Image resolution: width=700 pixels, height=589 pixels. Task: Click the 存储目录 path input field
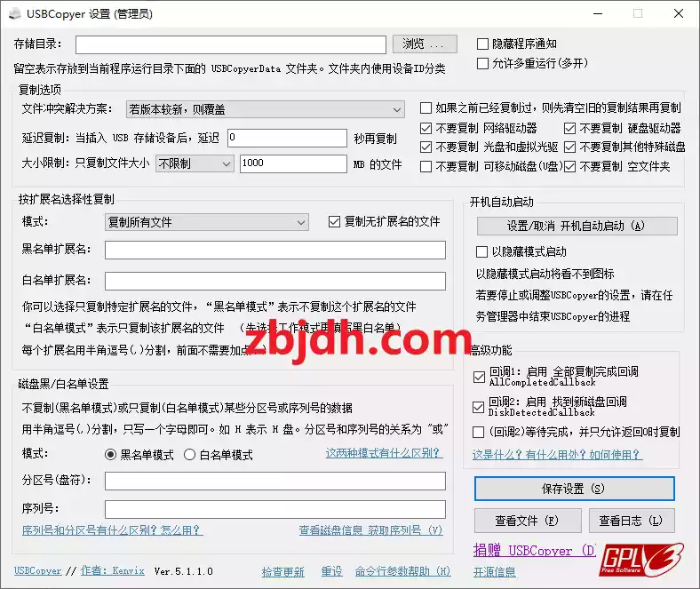point(231,44)
